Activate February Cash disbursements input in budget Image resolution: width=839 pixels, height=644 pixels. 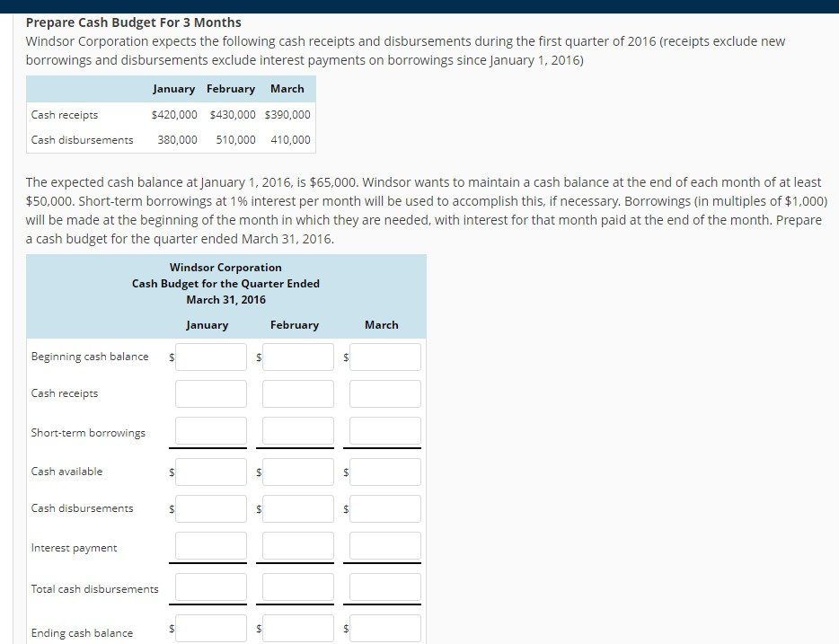point(298,508)
